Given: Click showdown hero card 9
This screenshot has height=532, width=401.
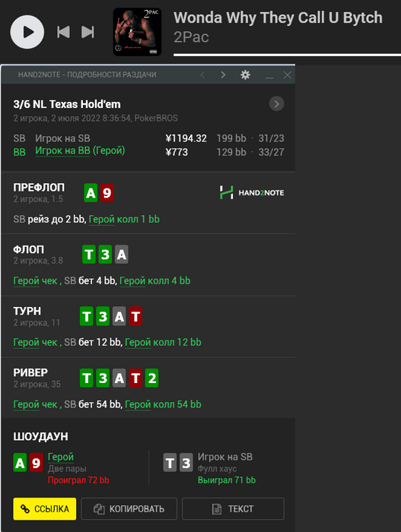Looking at the screenshot, I should tap(37, 463).
